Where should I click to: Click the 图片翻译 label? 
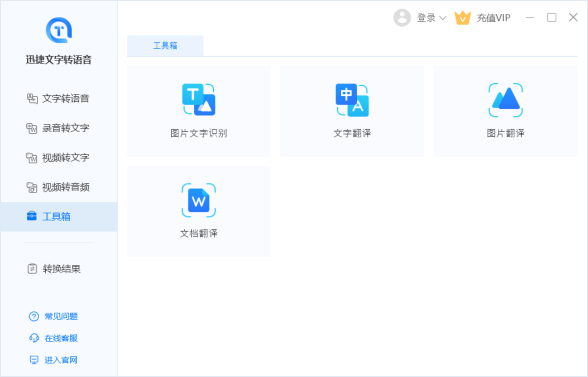tap(506, 133)
